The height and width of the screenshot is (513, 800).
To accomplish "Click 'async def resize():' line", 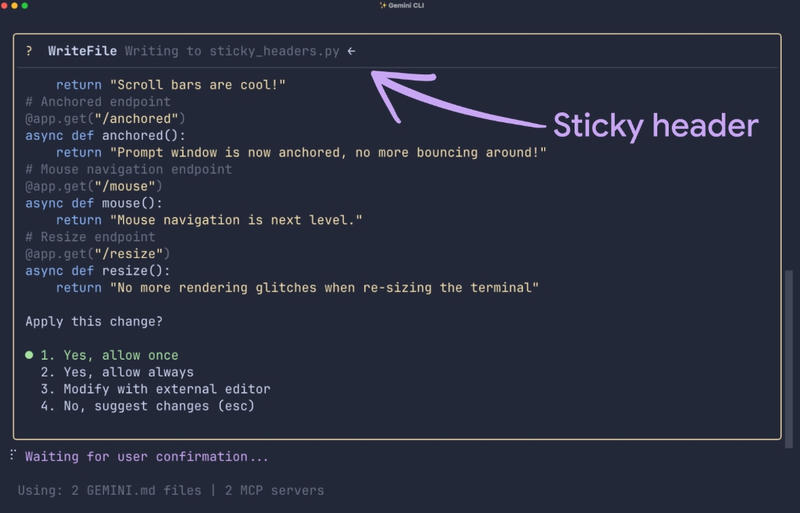I will point(98,271).
